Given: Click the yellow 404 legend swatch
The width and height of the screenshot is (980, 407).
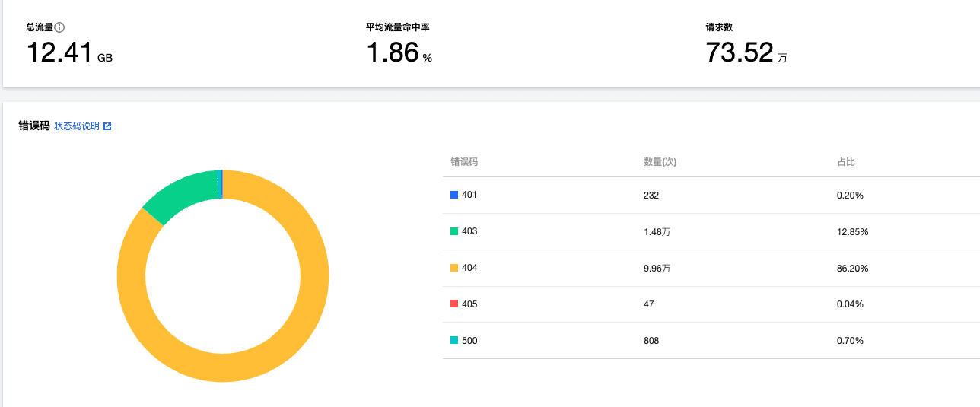Looking at the screenshot, I should [454, 268].
